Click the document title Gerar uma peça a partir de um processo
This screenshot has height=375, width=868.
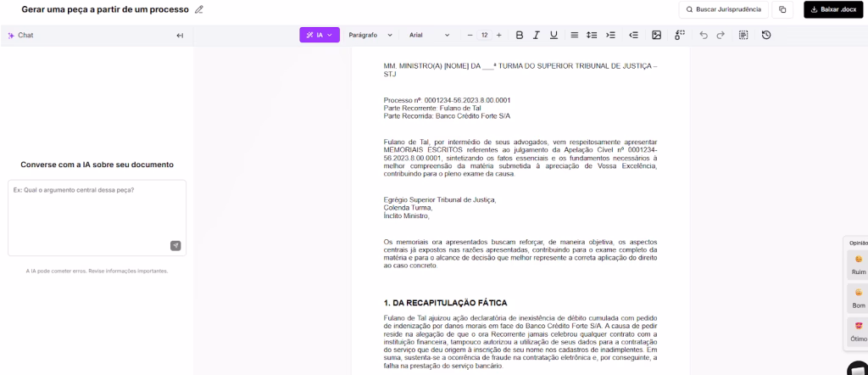pos(105,9)
